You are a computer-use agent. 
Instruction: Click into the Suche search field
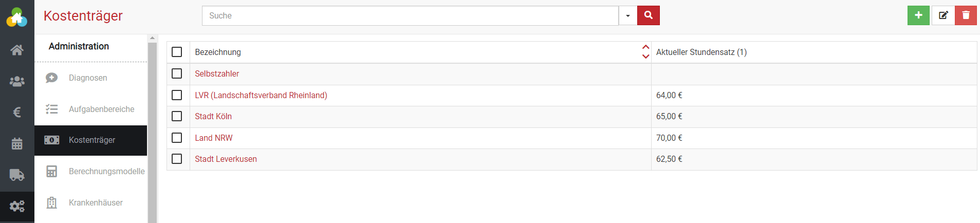410,16
